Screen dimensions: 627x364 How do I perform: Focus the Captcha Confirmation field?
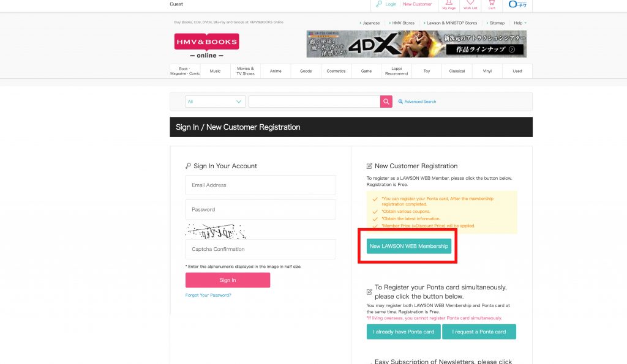[261, 249]
